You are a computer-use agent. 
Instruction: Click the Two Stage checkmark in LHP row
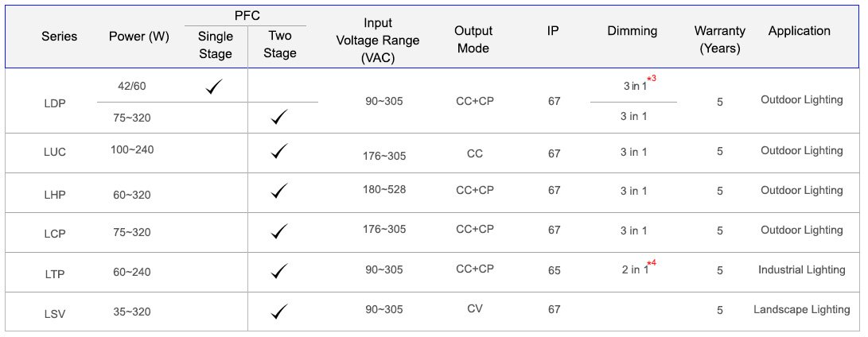pyautogui.click(x=279, y=191)
